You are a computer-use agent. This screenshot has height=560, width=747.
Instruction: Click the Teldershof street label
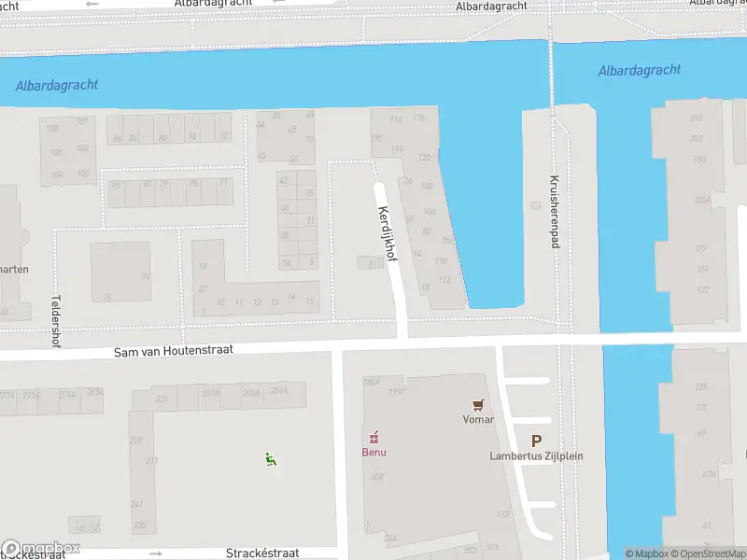pos(56,321)
